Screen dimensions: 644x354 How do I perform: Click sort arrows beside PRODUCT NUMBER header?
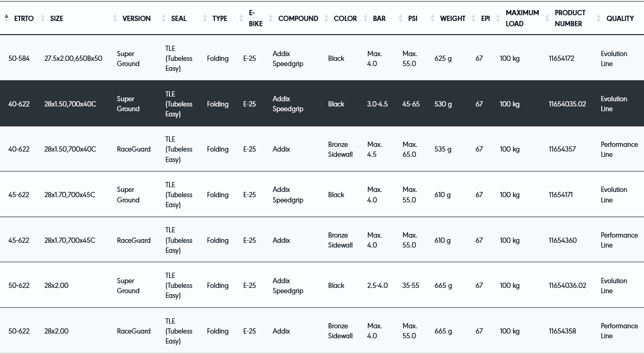tap(547, 18)
